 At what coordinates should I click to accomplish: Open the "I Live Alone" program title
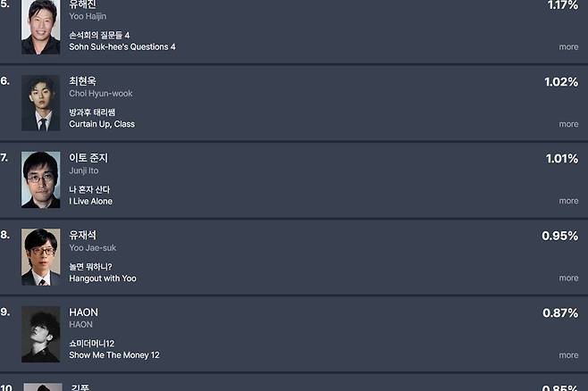point(90,201)
